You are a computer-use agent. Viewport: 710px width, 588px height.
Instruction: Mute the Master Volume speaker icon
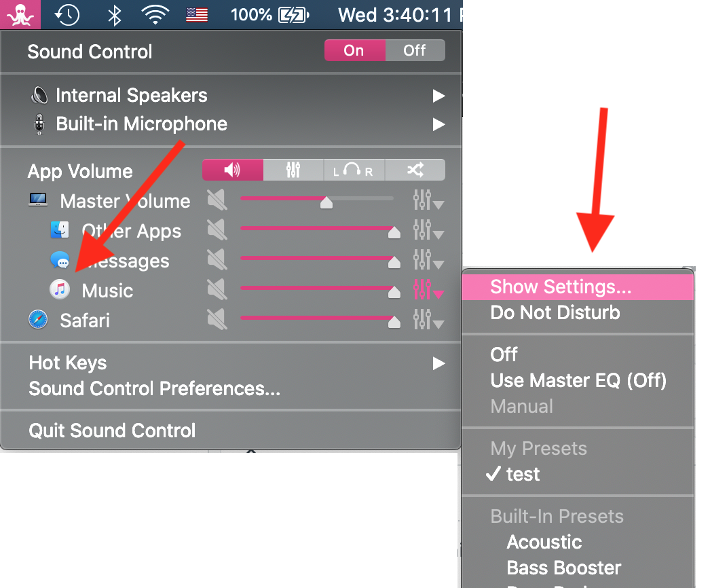click(217, 201)
